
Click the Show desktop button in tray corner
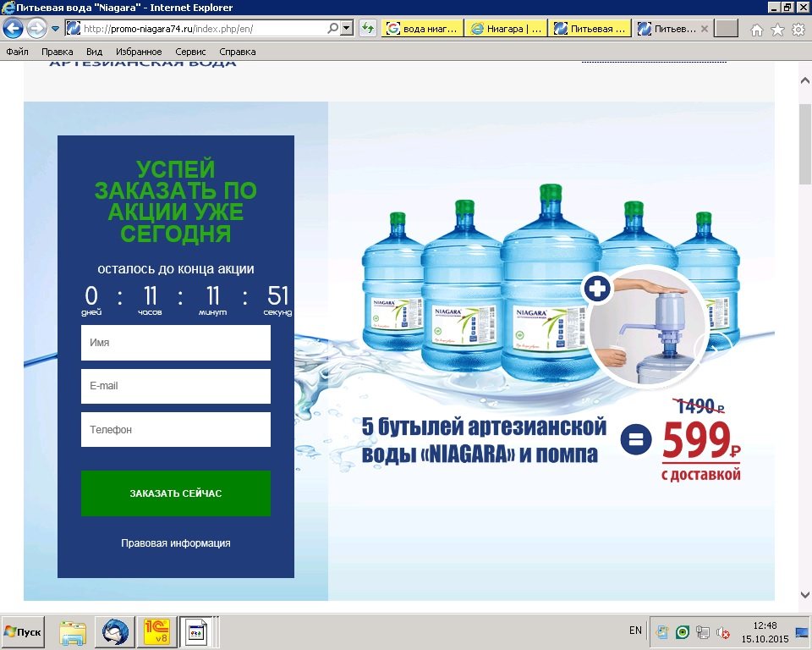coord(804,632)
